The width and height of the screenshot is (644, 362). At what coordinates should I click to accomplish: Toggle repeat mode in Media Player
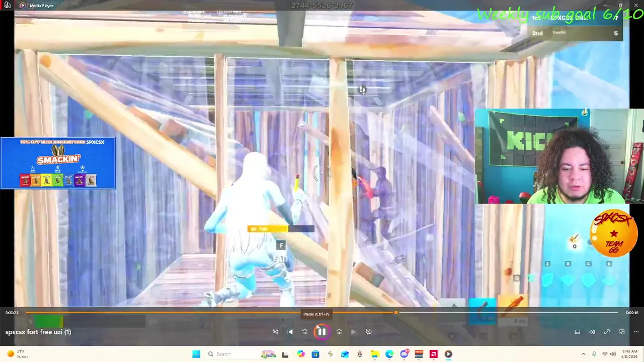(x=368, y=332)
